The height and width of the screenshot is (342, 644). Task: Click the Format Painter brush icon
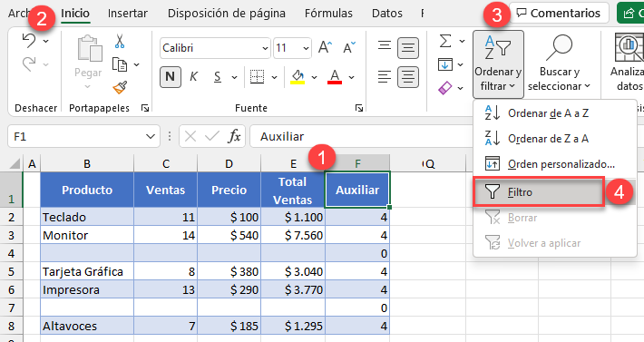pyautogui.click(x=120, y=87)
